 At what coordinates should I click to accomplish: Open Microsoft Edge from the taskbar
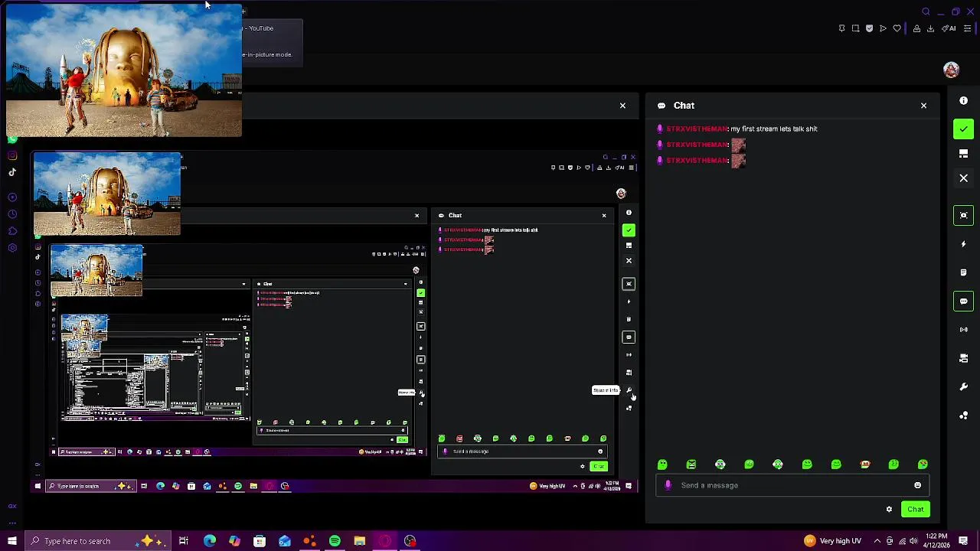coord(209,541)
